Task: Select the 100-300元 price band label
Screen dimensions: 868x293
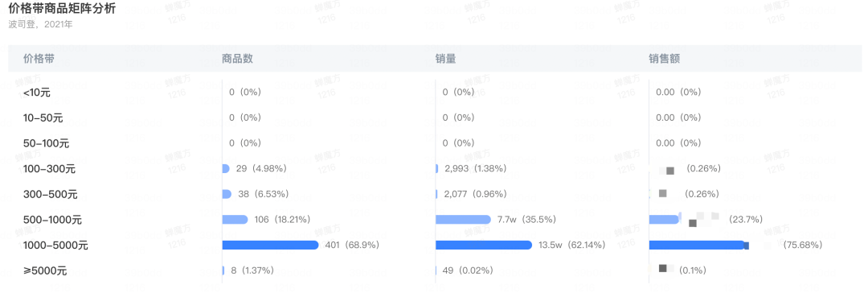Action: click(x=49, y=169)
